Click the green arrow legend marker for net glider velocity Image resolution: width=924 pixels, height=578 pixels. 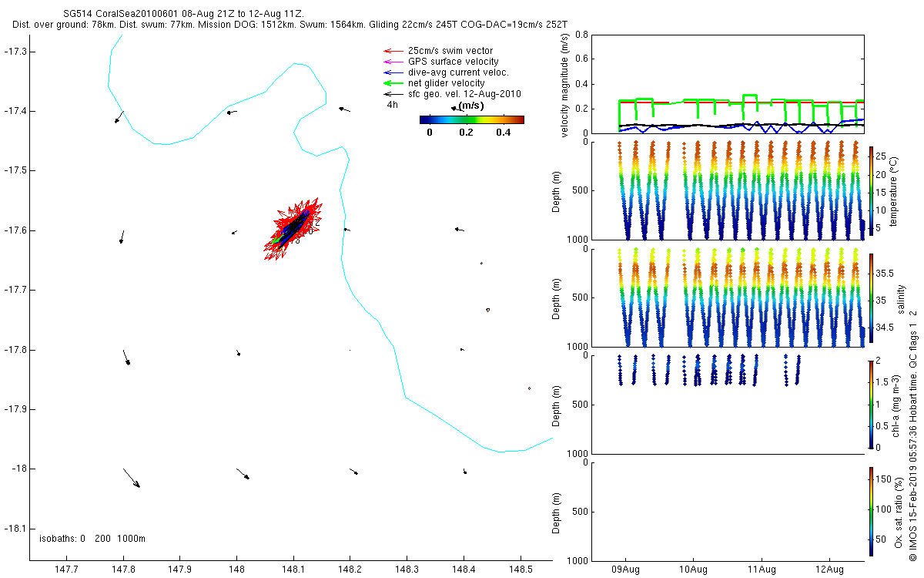[393, 83]
